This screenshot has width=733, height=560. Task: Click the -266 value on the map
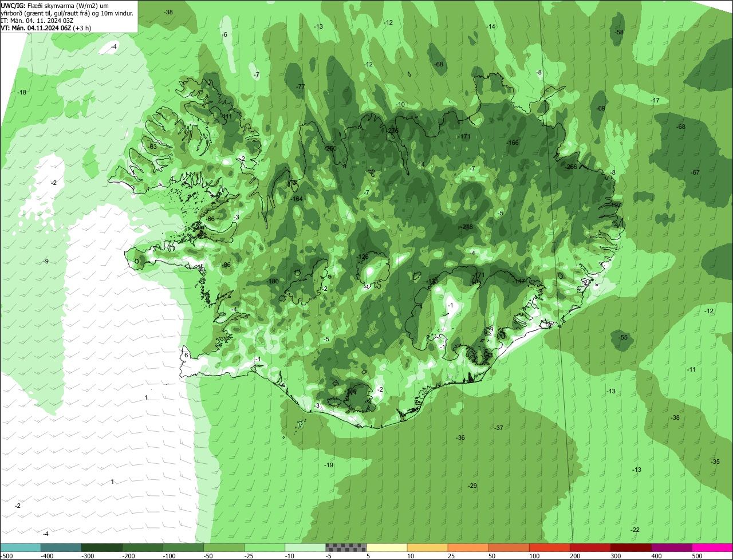click(x=571, y=167)
